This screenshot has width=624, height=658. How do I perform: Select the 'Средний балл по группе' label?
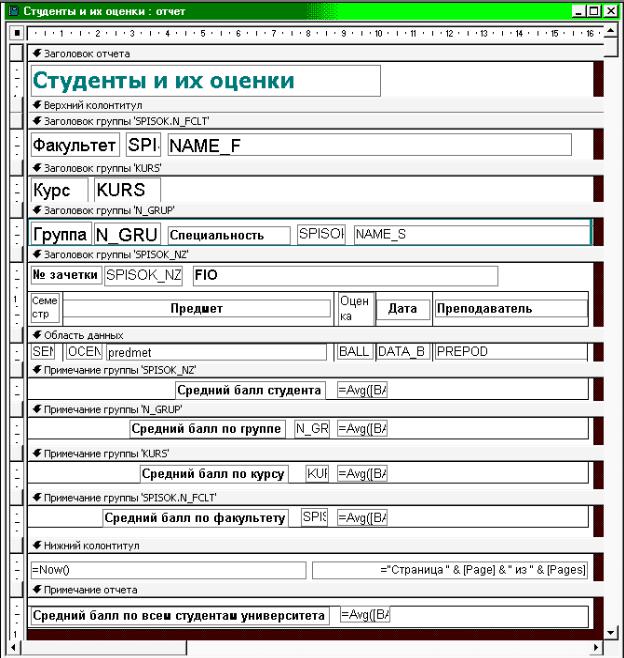[207, 429]
